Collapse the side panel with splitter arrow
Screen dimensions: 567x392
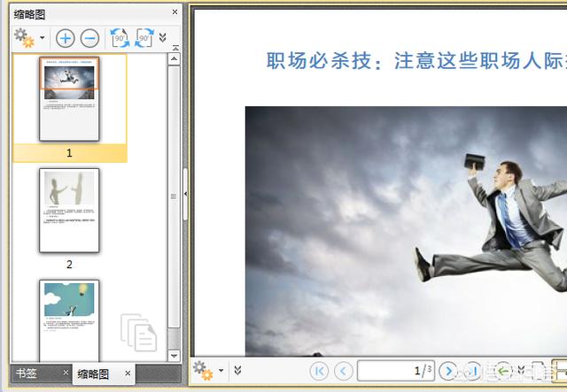(185, 194)
